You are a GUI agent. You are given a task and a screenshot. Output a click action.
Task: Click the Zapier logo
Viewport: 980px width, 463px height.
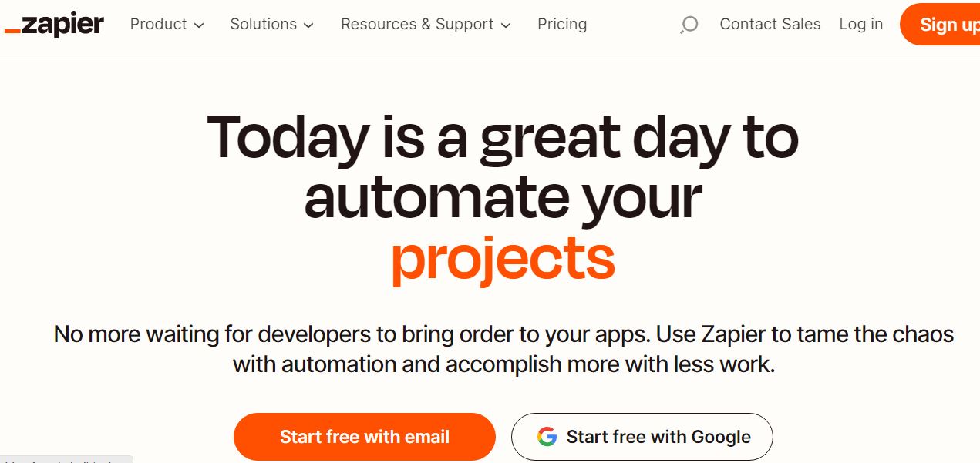(x=54, y=25)
